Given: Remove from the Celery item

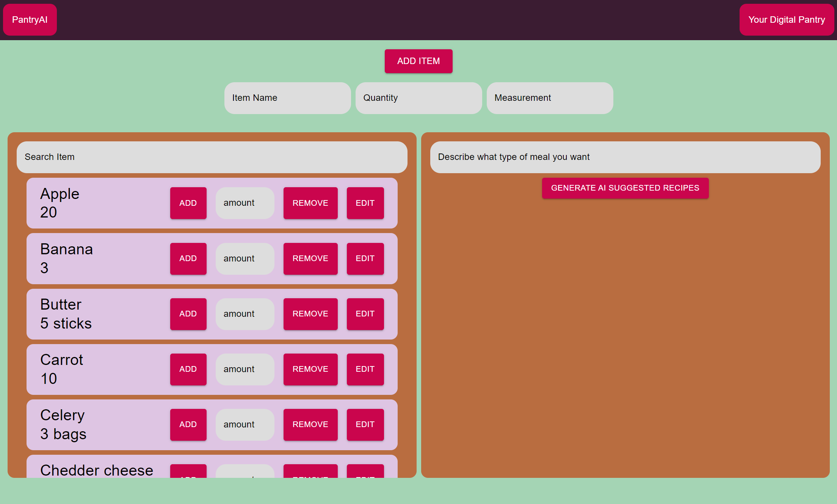Looking at the screenshot, I should (x=310, y=424).
